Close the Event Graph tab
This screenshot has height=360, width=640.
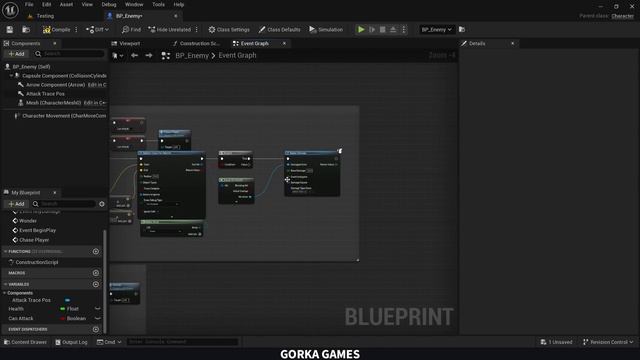284,43
